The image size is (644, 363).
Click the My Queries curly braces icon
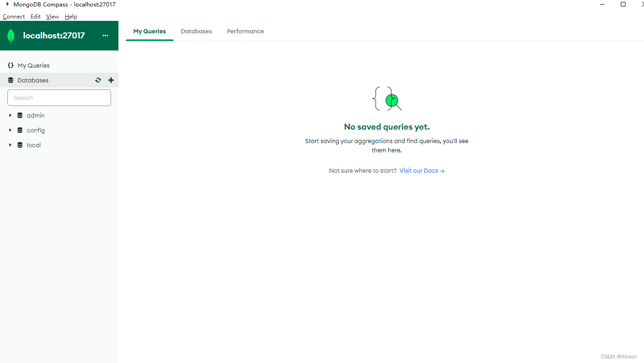pos(10,65)
